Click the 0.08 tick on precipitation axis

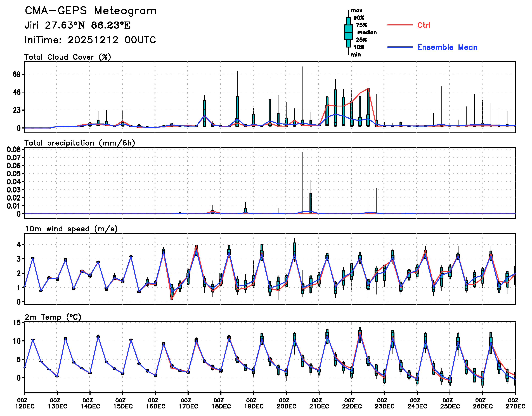click(14, 149)
